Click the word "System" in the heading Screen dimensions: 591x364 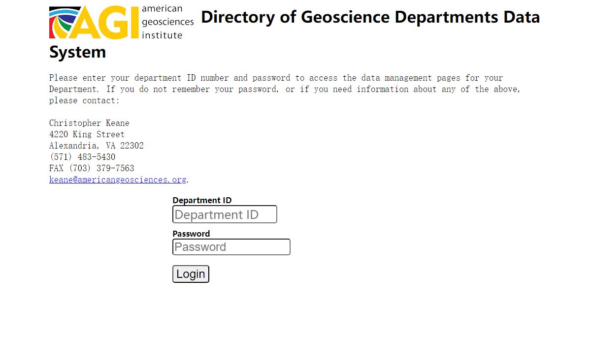(x=77, y=52)
